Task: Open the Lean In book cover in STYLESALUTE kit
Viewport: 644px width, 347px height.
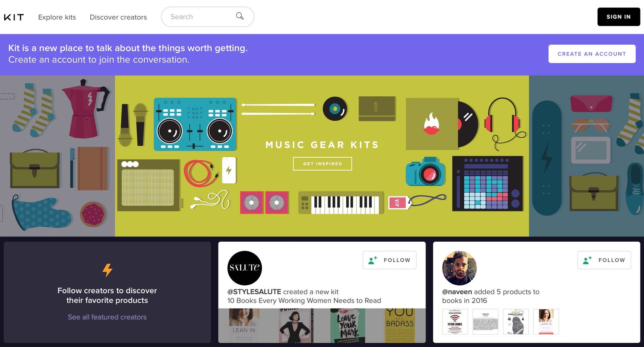Action: click(x=244, y=326)
